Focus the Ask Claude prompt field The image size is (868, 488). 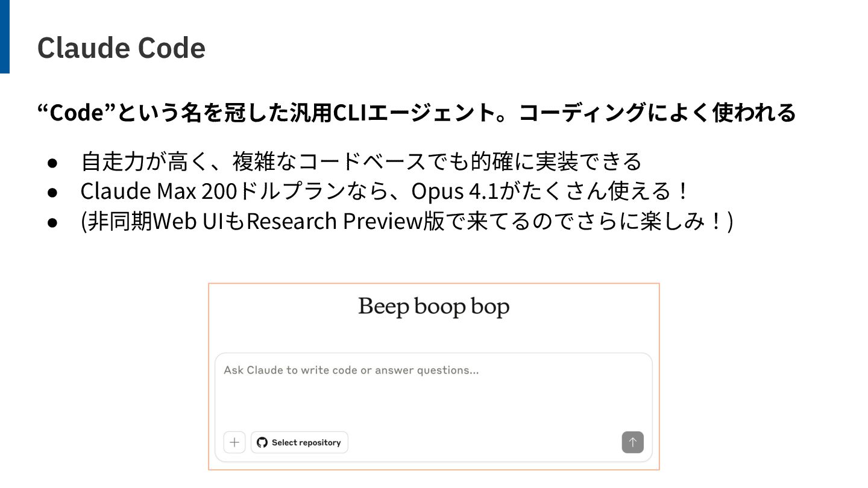433,392
